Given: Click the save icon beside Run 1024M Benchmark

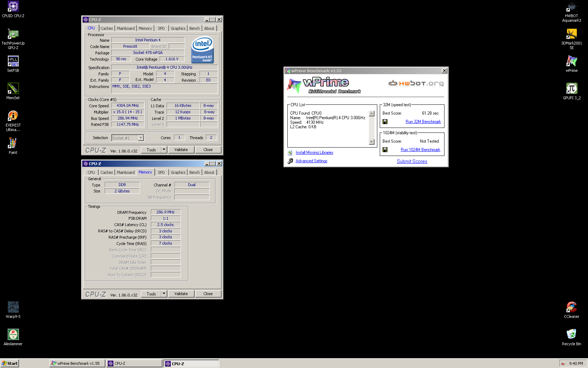Looking at the screenshot, I should [x=385, y=150].
